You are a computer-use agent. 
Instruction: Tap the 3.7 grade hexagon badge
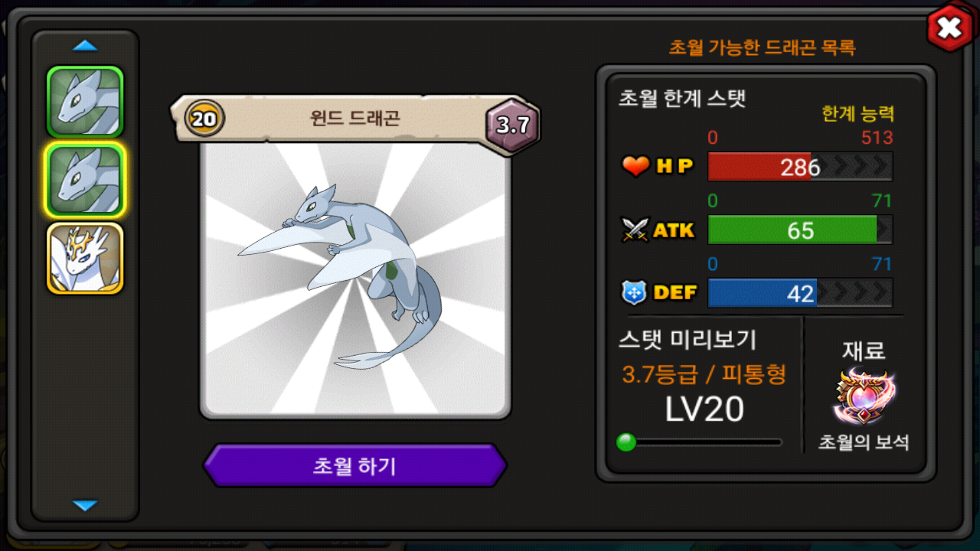[x=513, y=126]
